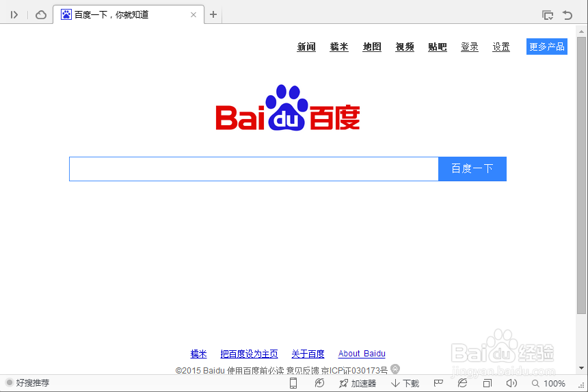
Task: Click 把百度设为主页 link
Action: tap(249, 354)
